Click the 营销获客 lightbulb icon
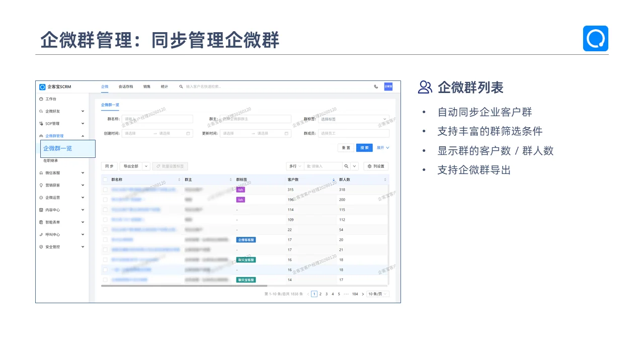 tap(41, 185)
